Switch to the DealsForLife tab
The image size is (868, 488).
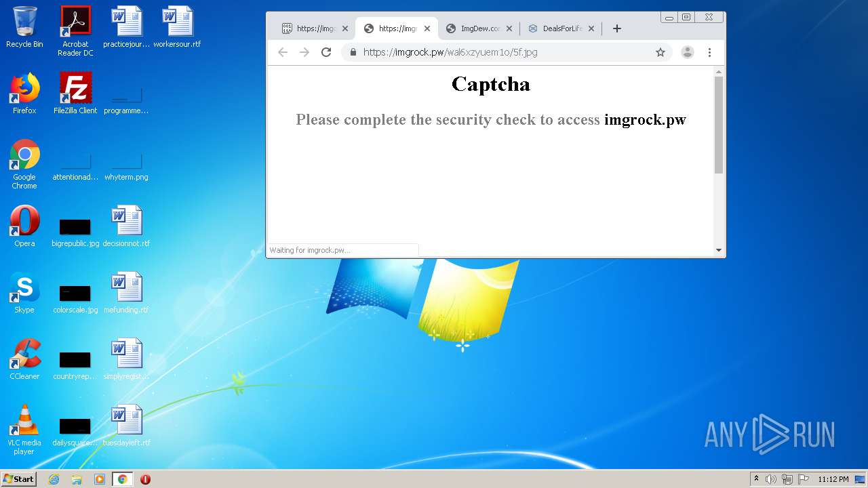561,28
